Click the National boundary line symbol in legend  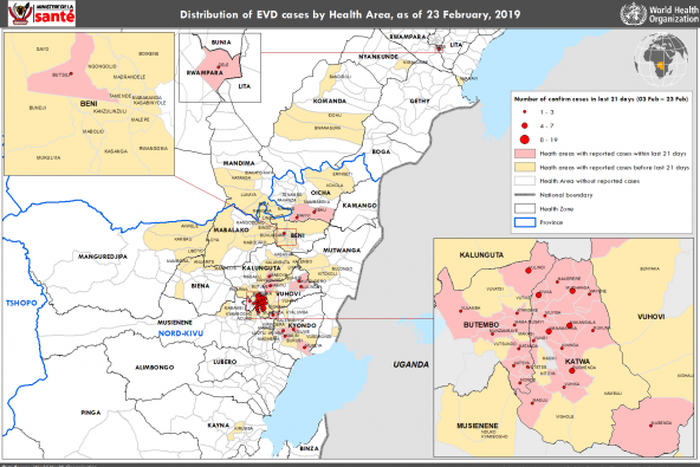pos(524,194)
